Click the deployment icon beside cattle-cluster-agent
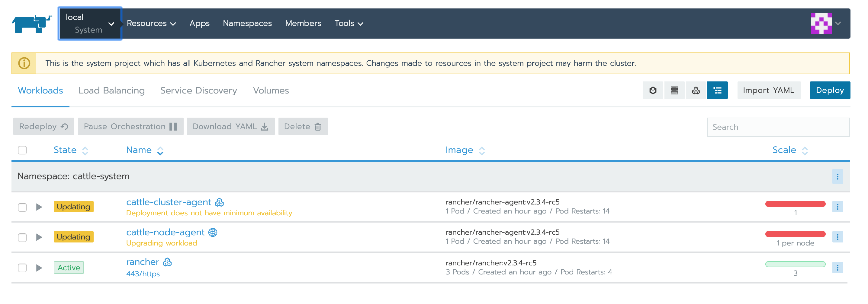This screenshot has height=304, width=868. [x=219, y=202]
